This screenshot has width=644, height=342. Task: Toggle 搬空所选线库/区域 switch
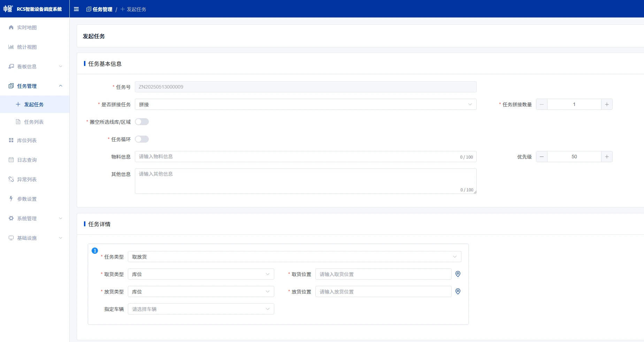point(142,122)
